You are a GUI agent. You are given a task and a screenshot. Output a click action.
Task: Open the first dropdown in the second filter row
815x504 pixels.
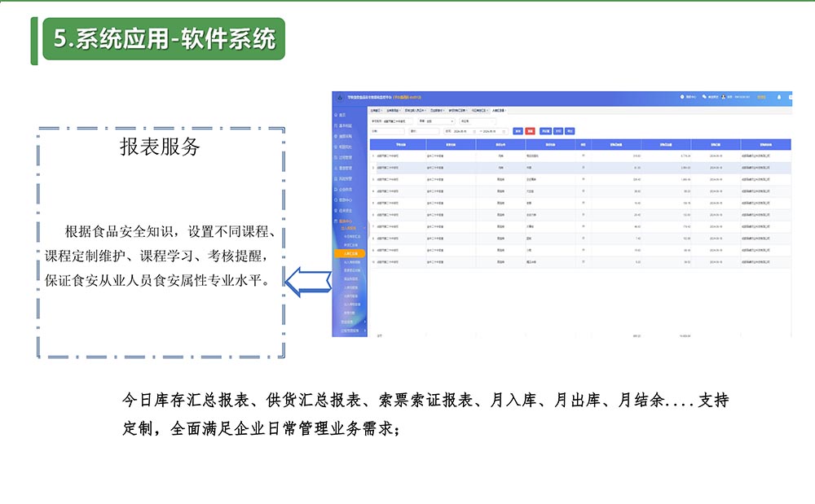(388, 130)
